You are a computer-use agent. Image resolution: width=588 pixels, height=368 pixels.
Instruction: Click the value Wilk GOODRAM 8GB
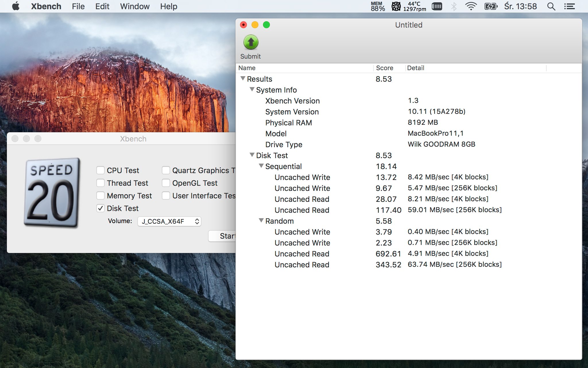click(x=442, y=144)
